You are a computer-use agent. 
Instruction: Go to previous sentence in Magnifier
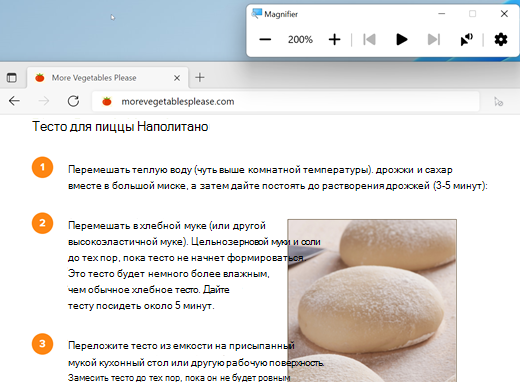point(369,40)
